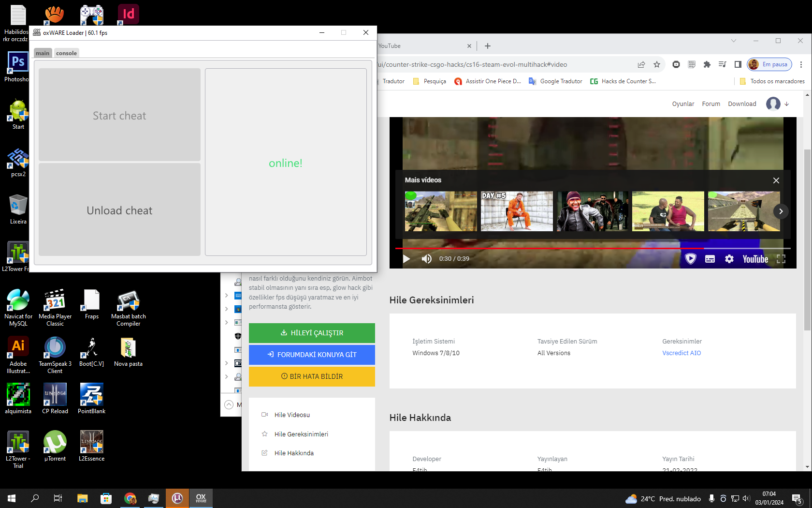
Task: Open Chrome from the taskbar
Action: (130, 498)
